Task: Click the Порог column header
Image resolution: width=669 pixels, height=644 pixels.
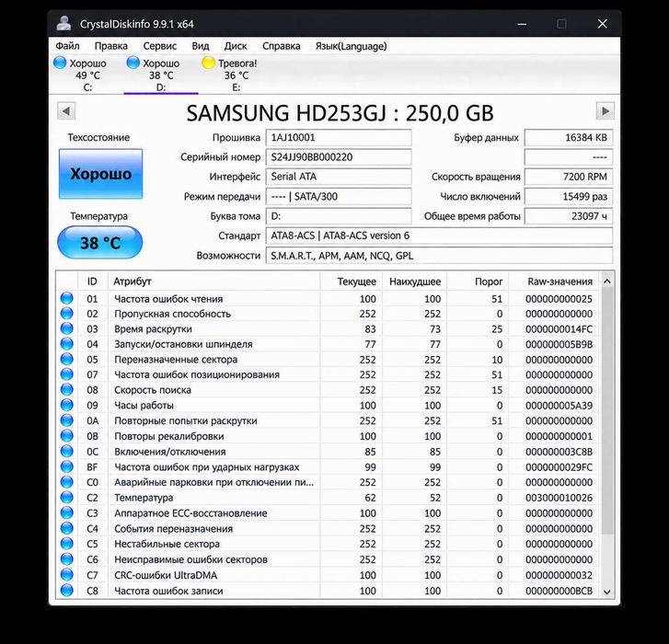Action: 478,282
